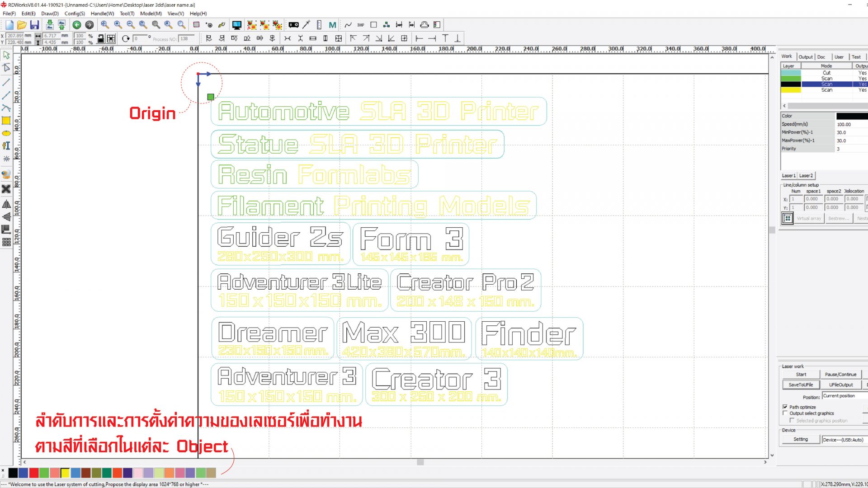Pick the red swatch in the bottom color palette
The image size is (868, 488).
pos(33,473)
